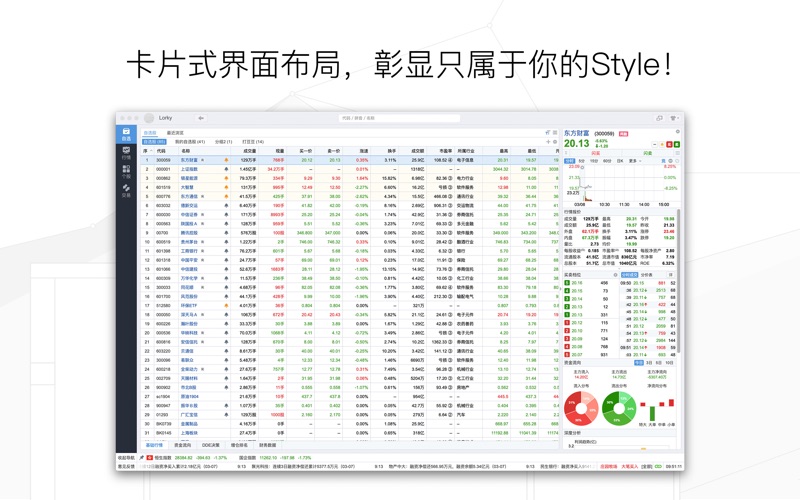Open the stock name 腾讯控股

[189, 233]
